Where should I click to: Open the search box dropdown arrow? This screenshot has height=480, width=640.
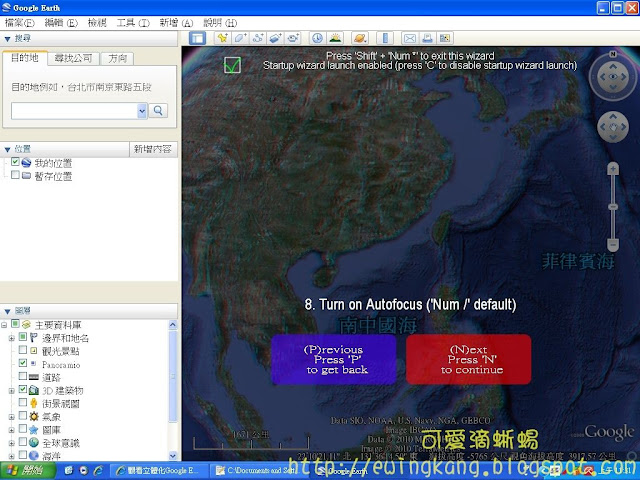(x=142, y=111)
